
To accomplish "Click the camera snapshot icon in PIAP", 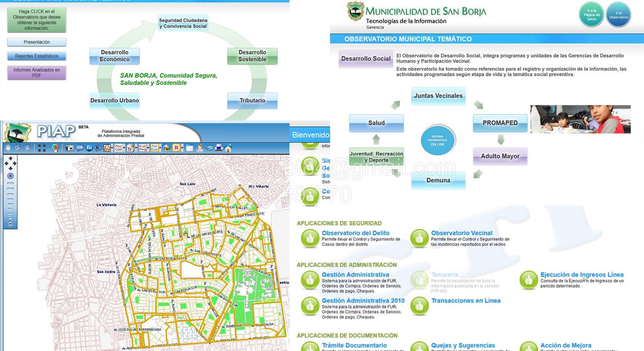I will coord(70,148).
